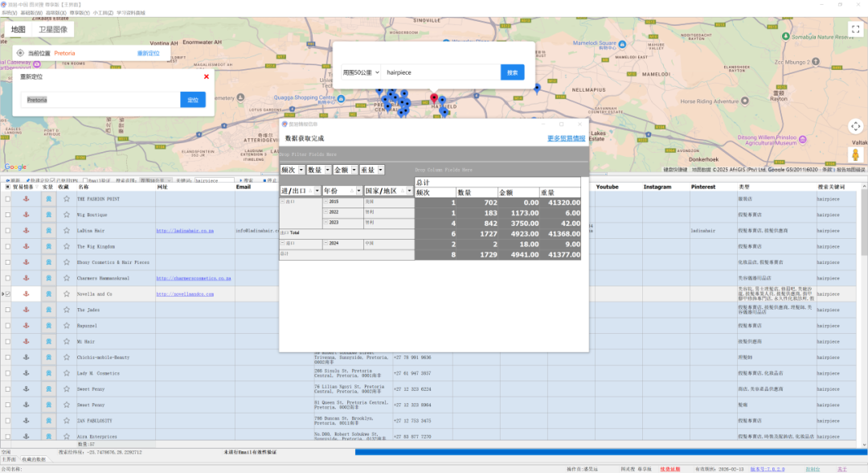Open the 进/出口 filter dropdown

point(317,191)
